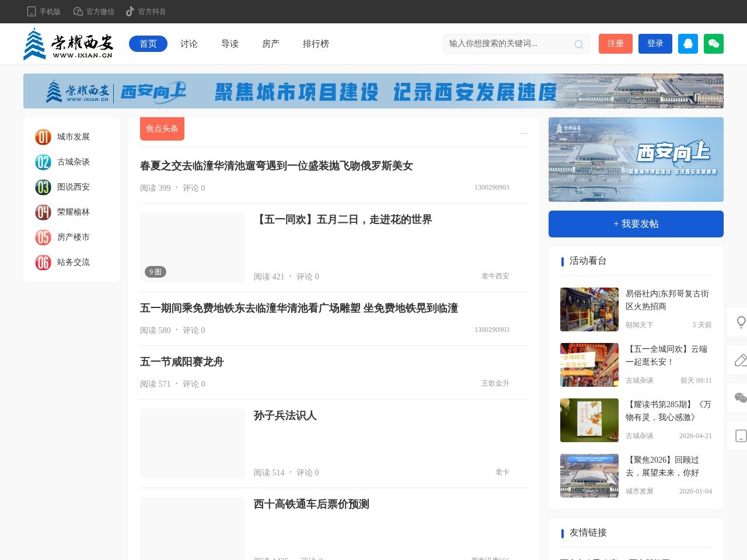Click the thumbnail of 孙子兵法识人 post
747x560 pixels.
[193, 443]
